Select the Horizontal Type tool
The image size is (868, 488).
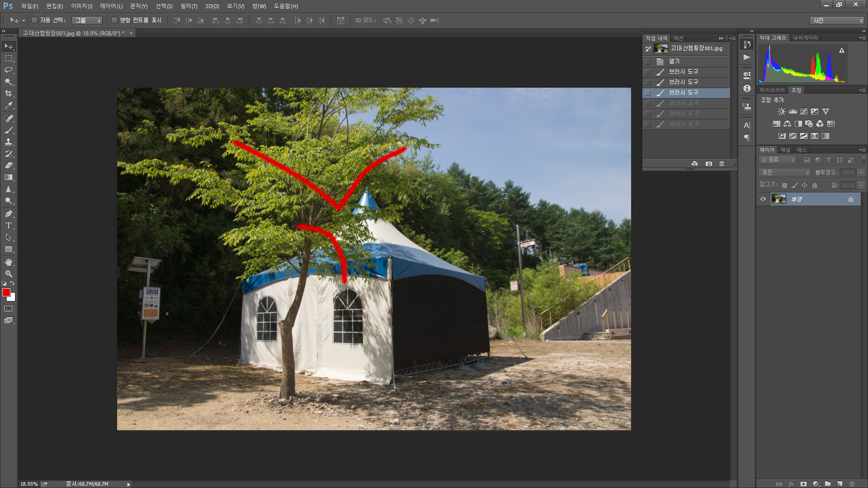tap(9, 225)
